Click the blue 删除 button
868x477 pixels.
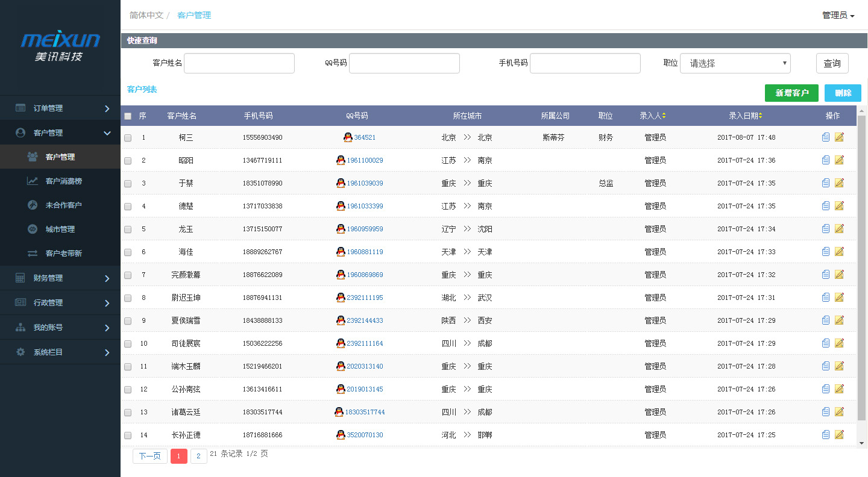tap(843, 93)
